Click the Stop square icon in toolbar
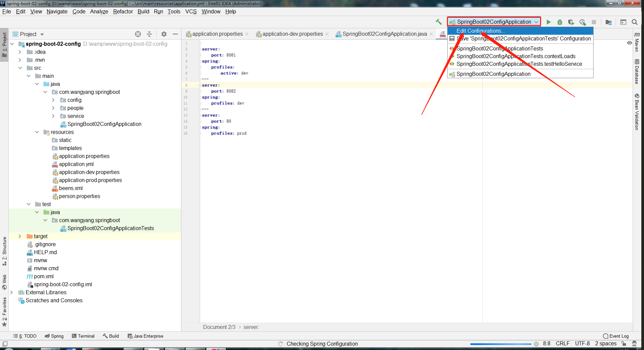 click(594, 22)
